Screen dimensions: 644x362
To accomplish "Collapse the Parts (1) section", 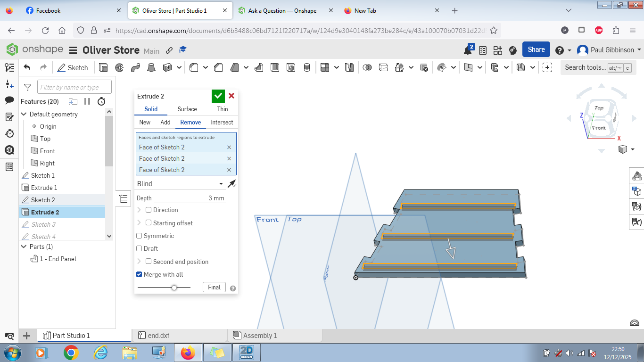I will coord(24,247).
